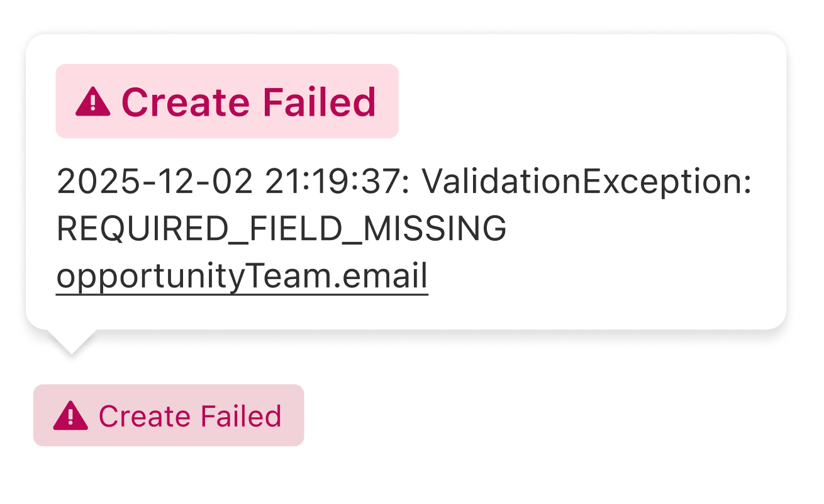Screen dimensions: 824x504
Task: Click the small Create Failed status badge
Action: coord(169,415)
